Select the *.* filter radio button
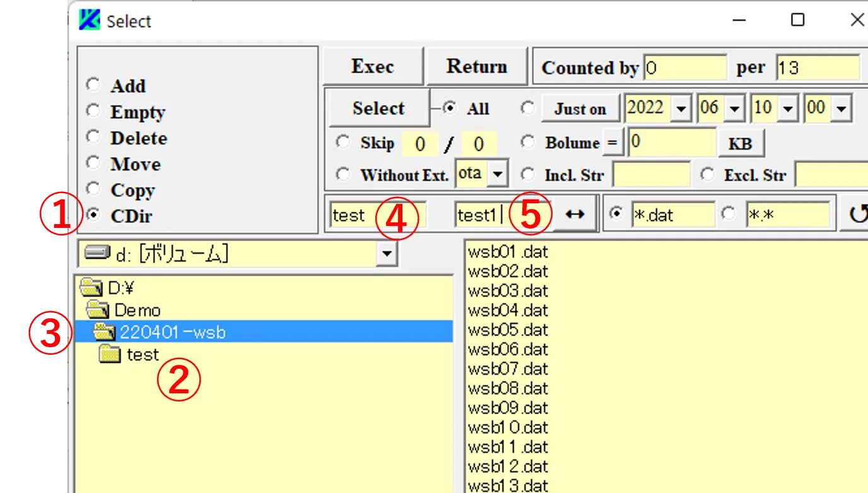This screenshot has width=868, height=493. tap(729, 214)
